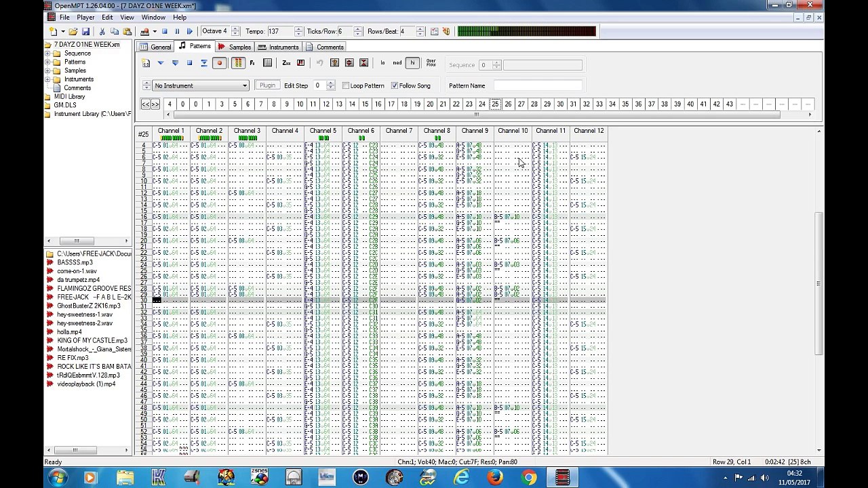Open the File menu
This screenshot has width=868, height=488.
[x=64, y=17]
